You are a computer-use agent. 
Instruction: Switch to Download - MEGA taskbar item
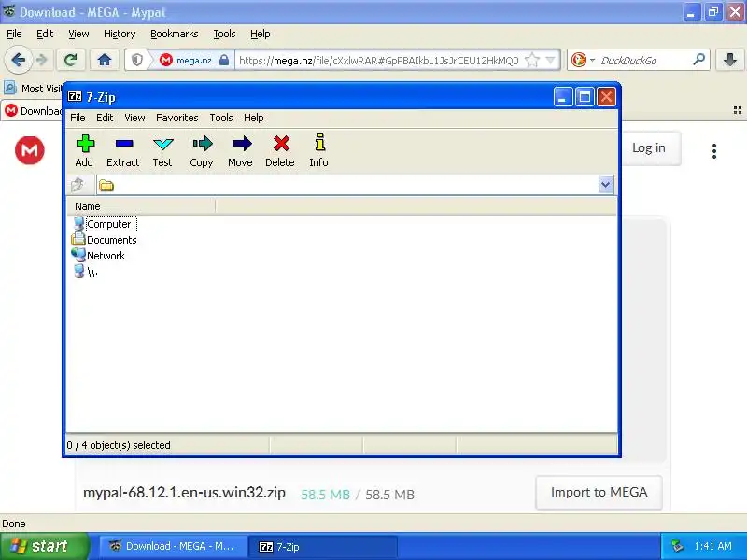[173, 546]
